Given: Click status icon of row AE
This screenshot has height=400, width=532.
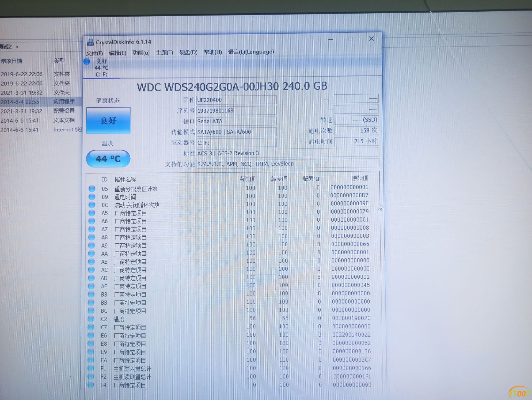Looking at the screenshot, I should tap(91, 286).
